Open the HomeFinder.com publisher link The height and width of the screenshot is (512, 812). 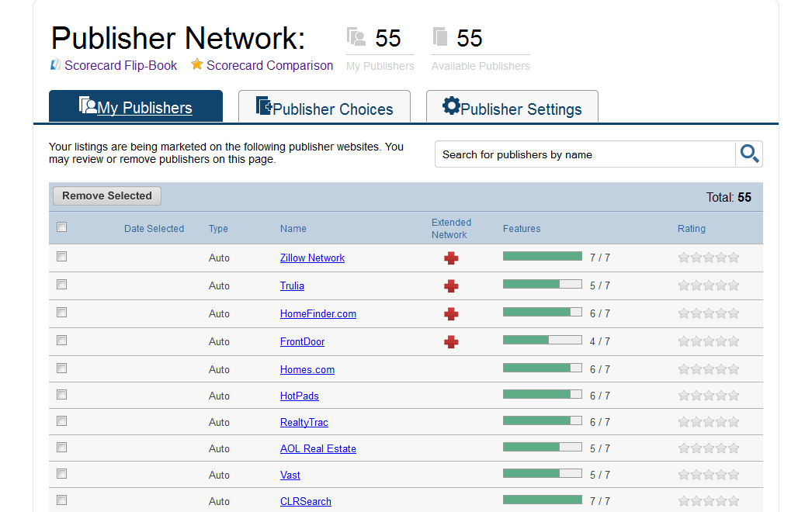pos(318,313)
